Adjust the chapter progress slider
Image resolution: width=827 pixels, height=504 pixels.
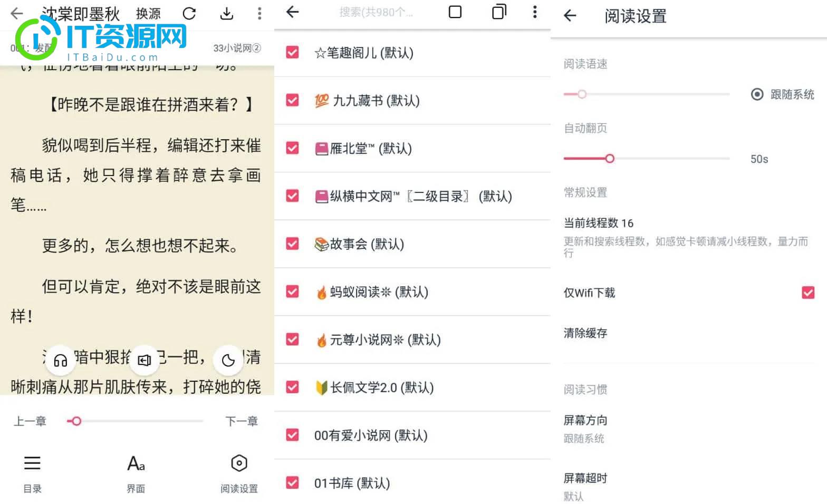click(135, 421)
